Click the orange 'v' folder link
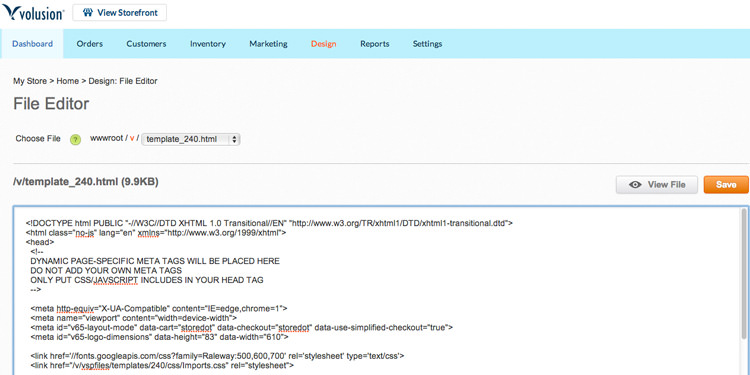The height and width of the screenshot is (375, 750). (x=132, y=139)
